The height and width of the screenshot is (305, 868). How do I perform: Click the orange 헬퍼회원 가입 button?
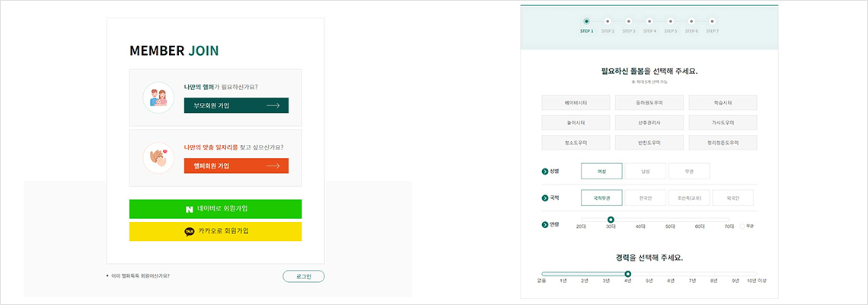click(236, 165)
